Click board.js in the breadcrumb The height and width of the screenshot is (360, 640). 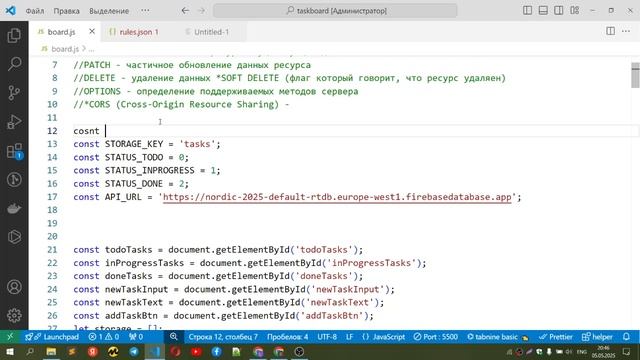[65, 49]
